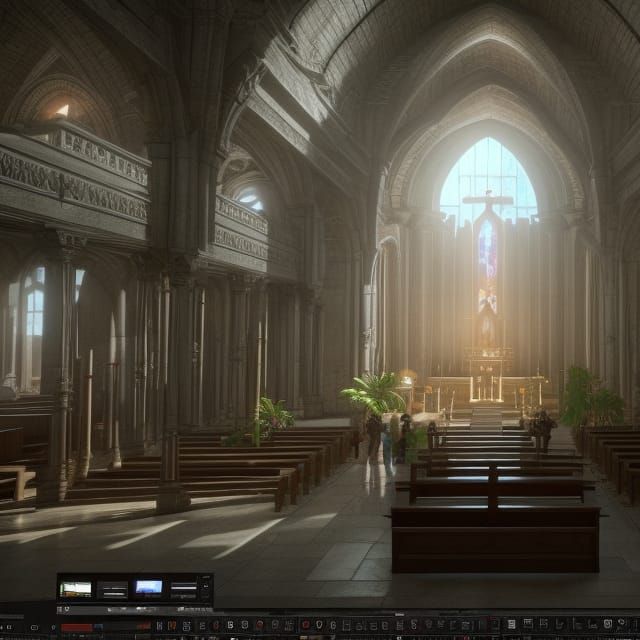Click the red ringed icon right of the B icon

pyautogui.click(x=259, y=624)
